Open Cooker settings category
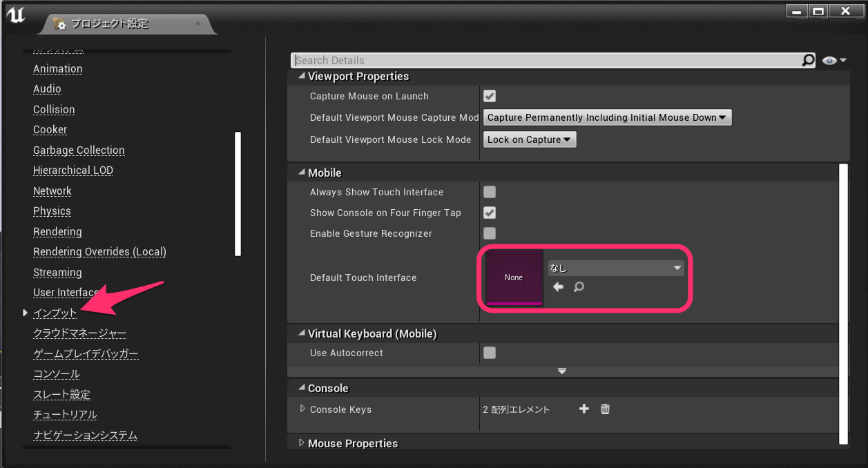Viewport: 868px width, 468px height. point(50,130)
